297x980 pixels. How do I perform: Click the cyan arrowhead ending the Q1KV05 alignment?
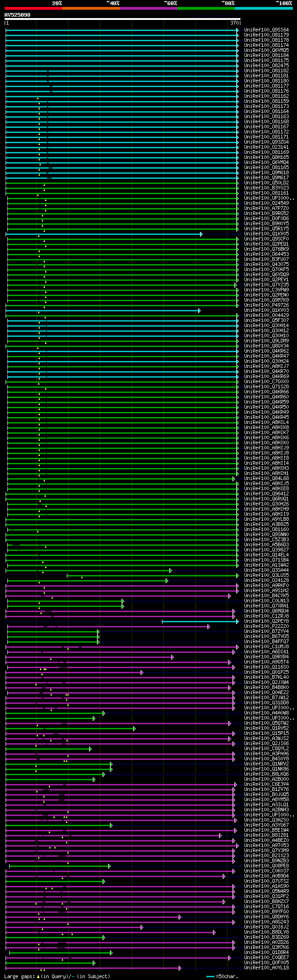(x=201, y=234)
